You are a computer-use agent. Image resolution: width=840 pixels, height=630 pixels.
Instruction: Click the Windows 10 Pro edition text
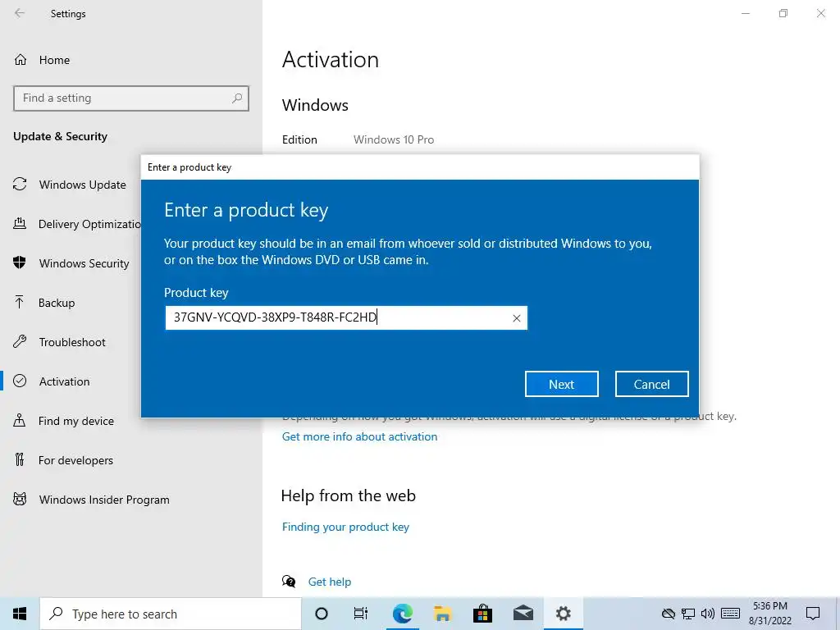tap(394, 139)
